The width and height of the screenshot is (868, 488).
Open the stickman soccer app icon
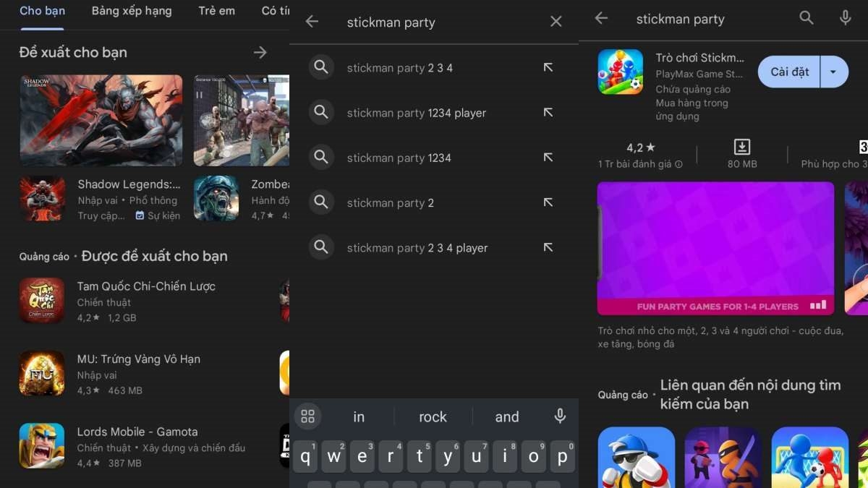point(810,458)
